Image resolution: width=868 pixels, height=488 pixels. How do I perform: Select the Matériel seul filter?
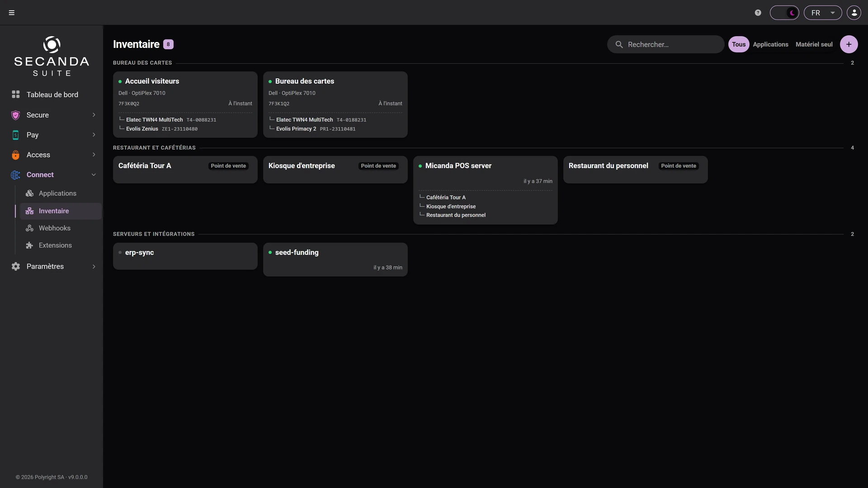pyautogui.click(x=814, y=44)
